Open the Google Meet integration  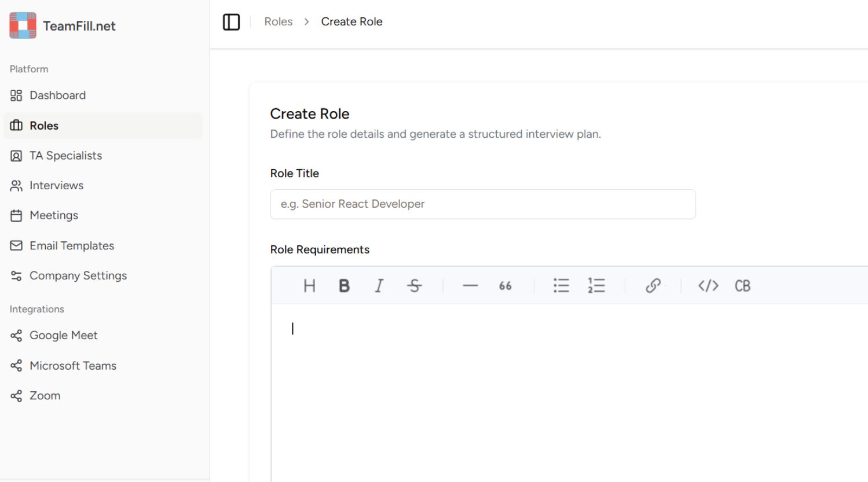coord(64,335)
